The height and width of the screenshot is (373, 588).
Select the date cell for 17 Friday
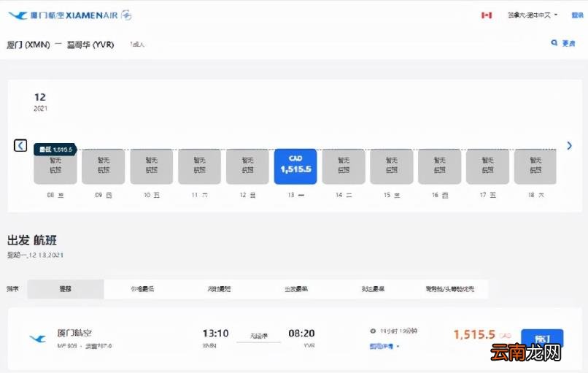487,167
